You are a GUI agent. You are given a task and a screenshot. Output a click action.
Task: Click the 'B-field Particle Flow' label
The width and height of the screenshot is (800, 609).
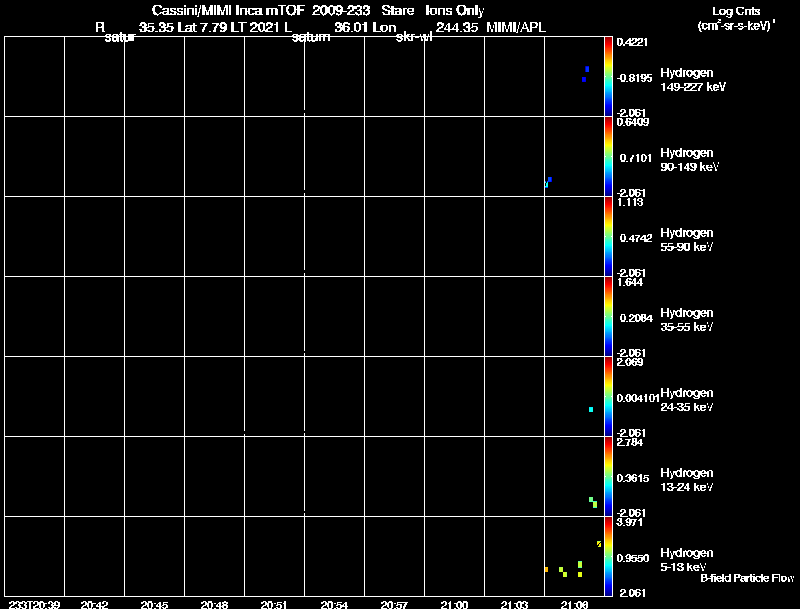point(747,578)
